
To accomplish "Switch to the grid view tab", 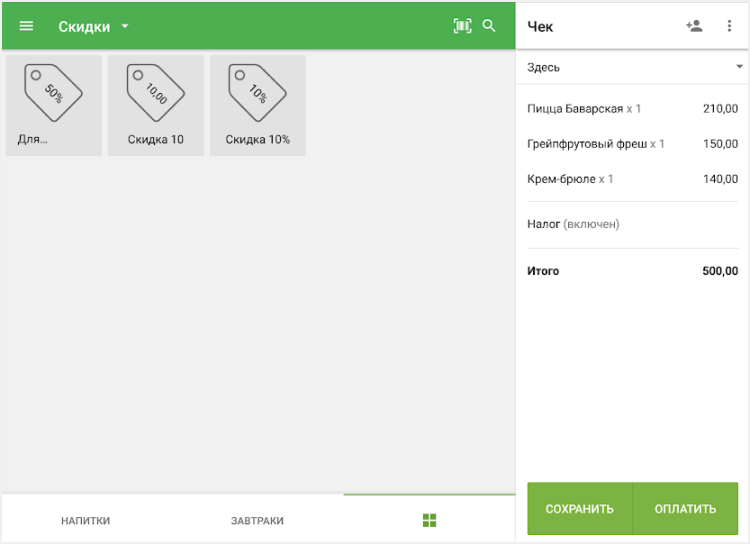I will [430, 520].
